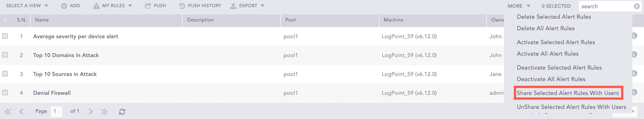Image resolution: width=644 pixels, height=119 pixels.
Task: Open Push History clock icon
Action: [182, 6]
